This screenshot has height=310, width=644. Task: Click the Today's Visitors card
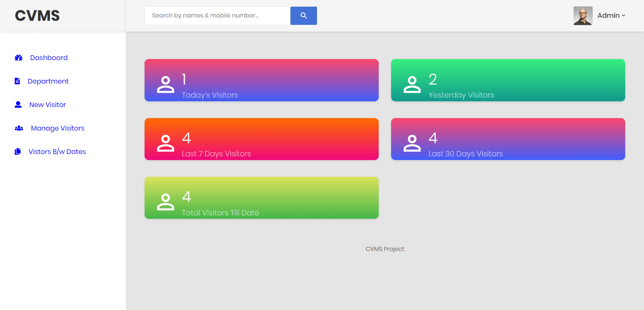point(261,80)
